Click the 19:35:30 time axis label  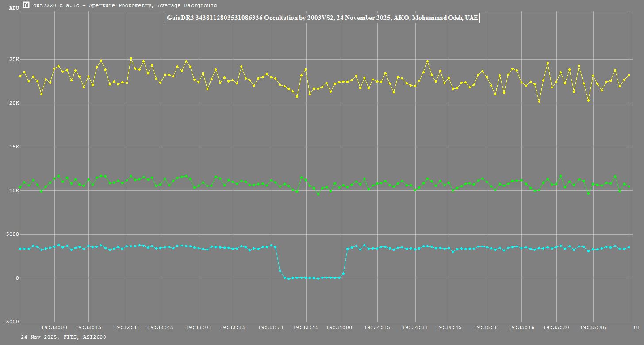556,328
